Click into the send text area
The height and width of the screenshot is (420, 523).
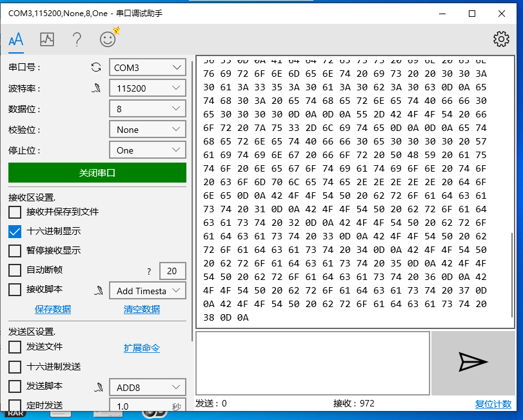point(313,363)
